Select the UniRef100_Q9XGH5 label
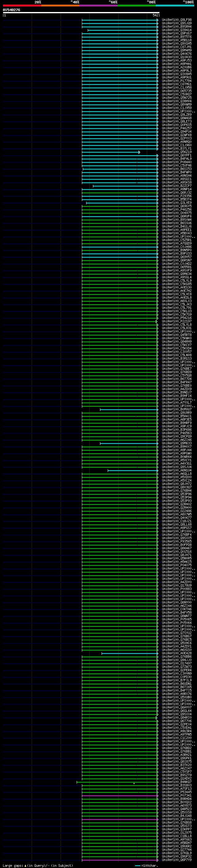197x868 pixels. tap(176, 43)
